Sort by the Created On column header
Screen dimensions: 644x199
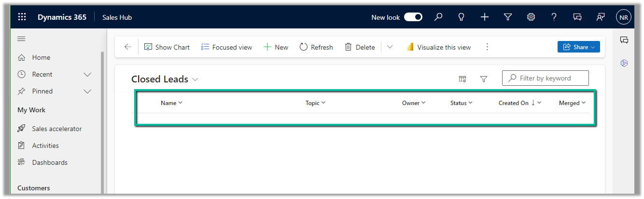coord(514,103)
